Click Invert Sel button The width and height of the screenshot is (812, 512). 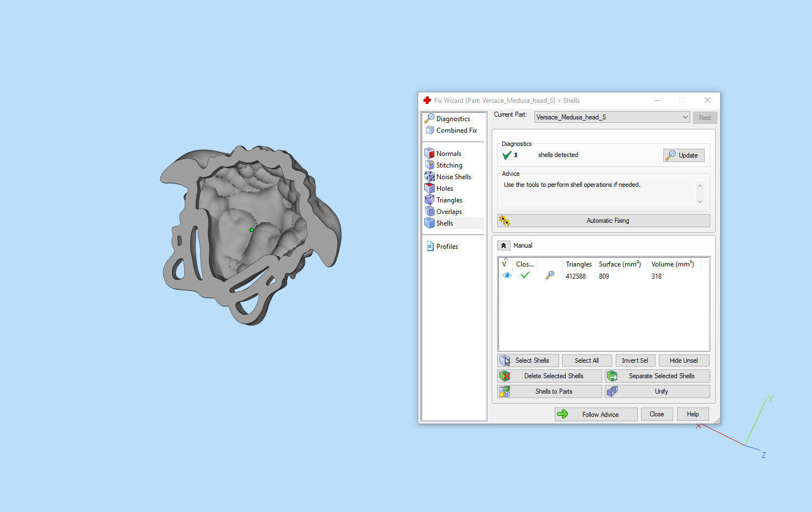pos(635,361)
